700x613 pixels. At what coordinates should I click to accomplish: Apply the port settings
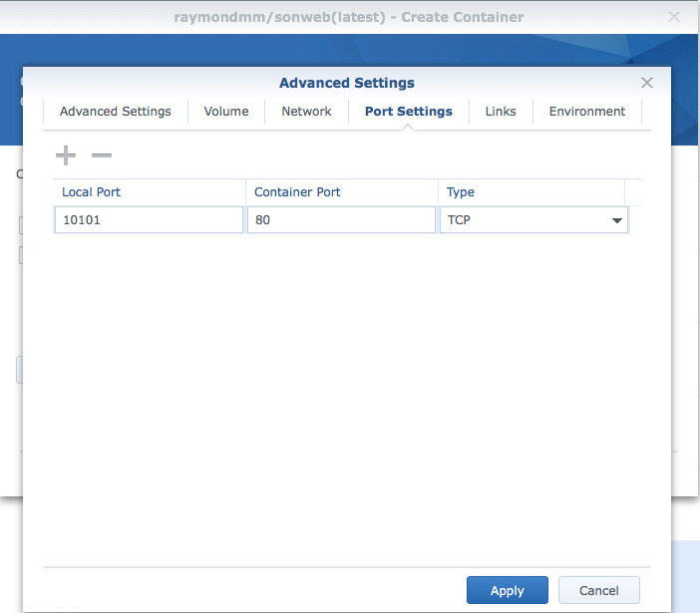[x=508, y=590]
